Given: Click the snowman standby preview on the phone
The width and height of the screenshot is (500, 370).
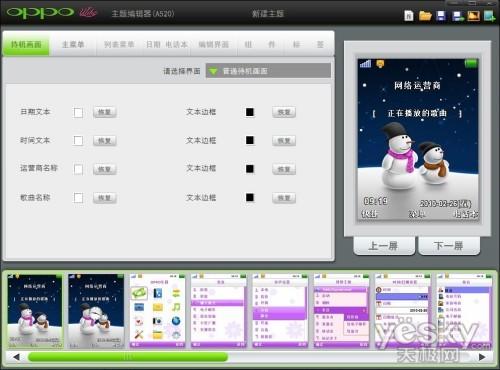Looking at the screenshot, I should click(x=418, y=139).
